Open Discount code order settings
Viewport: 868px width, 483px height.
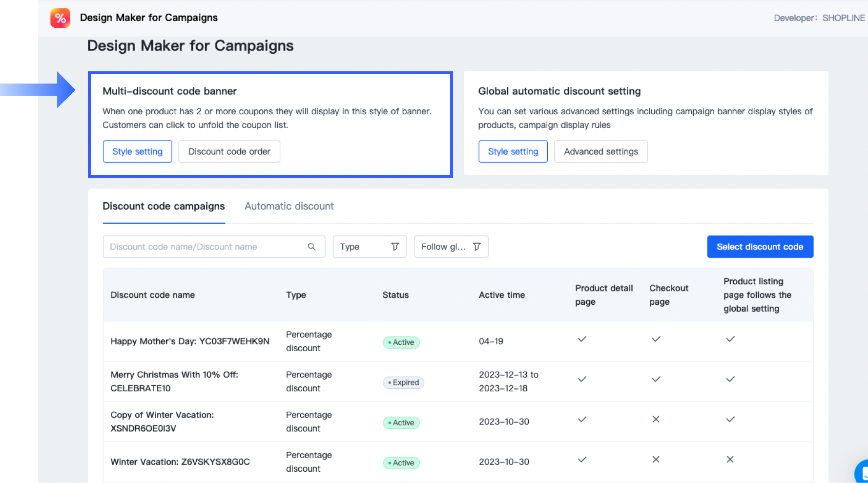click(x=229, y=151)
